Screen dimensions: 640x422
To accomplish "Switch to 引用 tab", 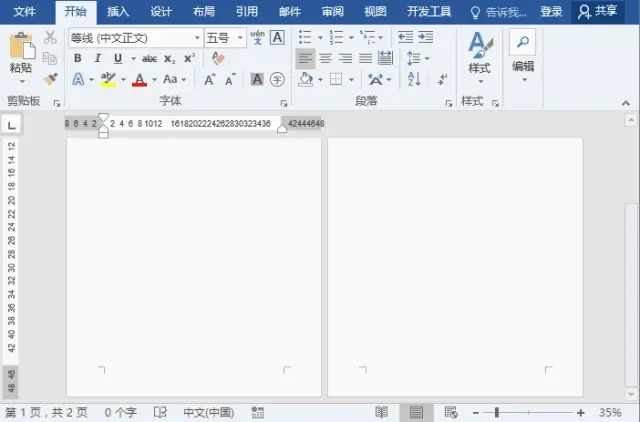I will (x=247, y=12).
